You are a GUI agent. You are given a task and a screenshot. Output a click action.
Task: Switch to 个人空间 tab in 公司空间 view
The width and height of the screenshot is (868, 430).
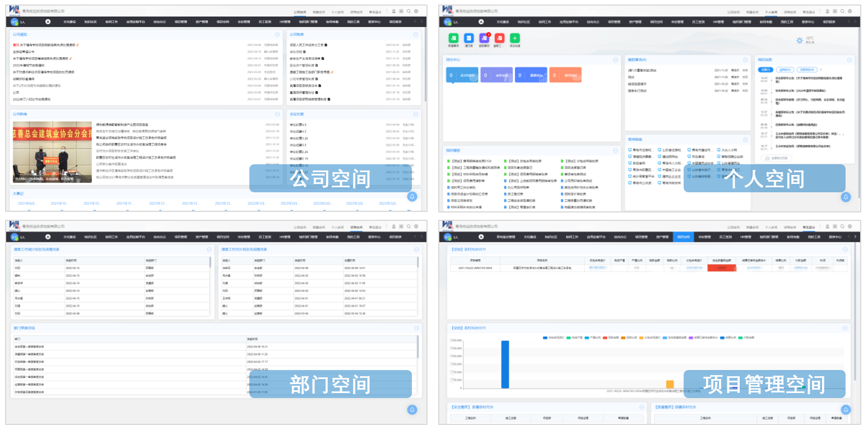337,11
